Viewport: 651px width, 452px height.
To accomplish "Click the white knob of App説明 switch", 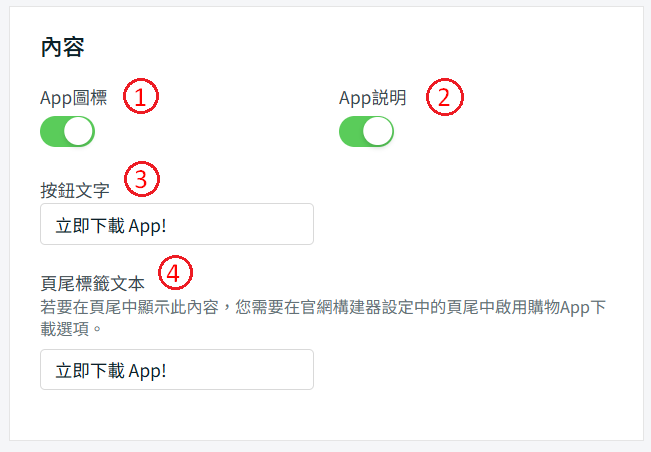I will pos(378,131).
